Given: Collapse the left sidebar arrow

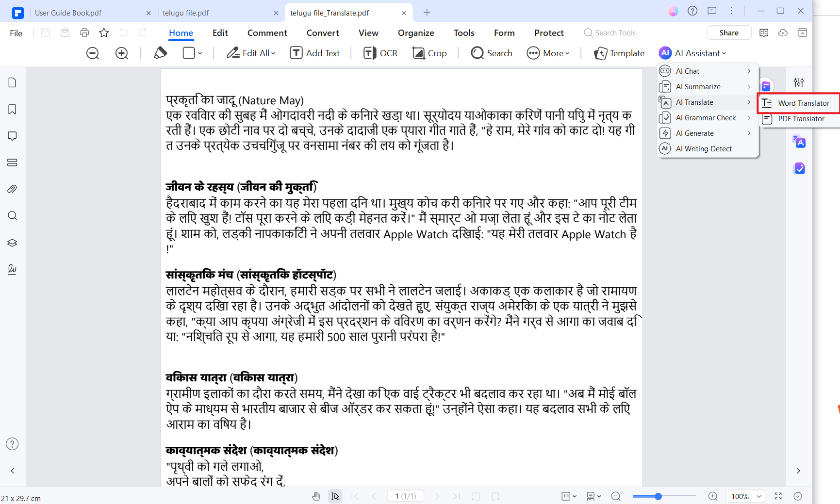Looking at the screenshot, I should point(13,471).
